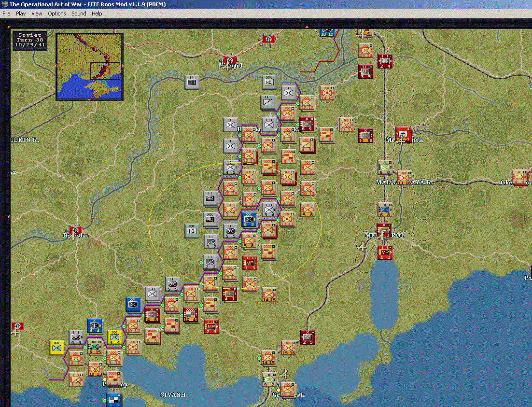Click the red objective flag at Berislav

(75, 230)
